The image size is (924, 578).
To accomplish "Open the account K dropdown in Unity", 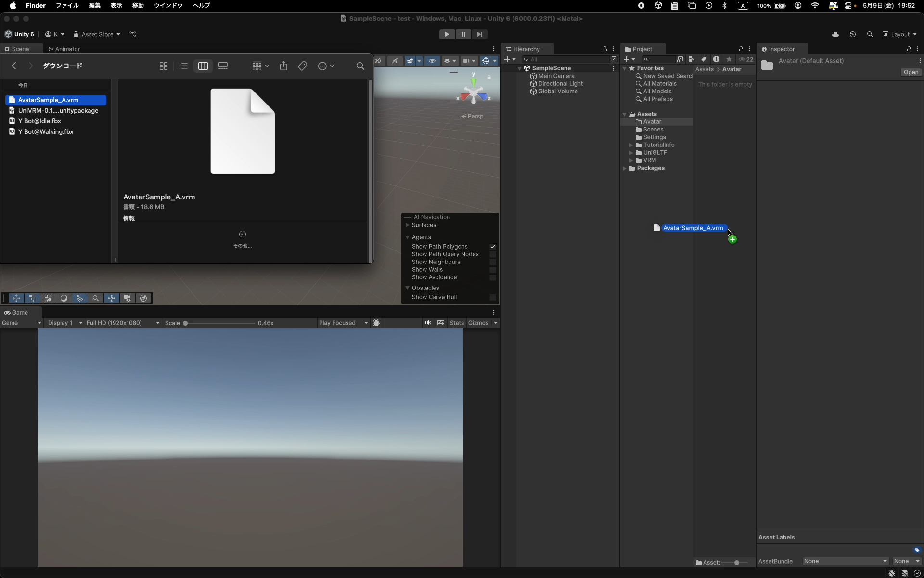I will click(55, 34).
